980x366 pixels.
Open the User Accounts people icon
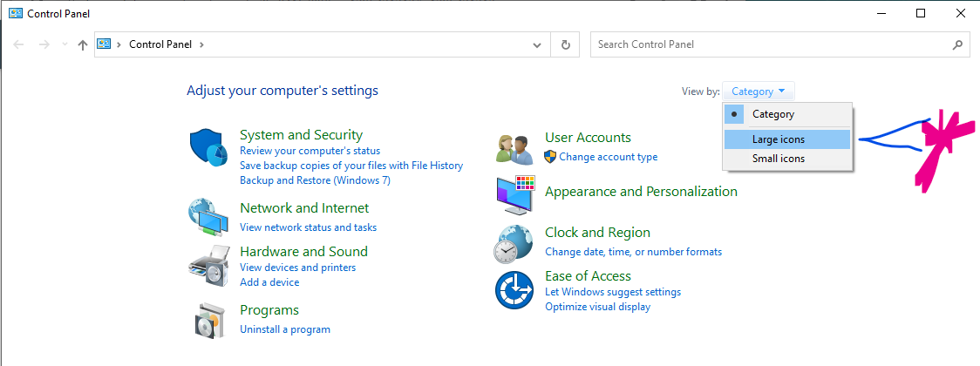[514, 149]
